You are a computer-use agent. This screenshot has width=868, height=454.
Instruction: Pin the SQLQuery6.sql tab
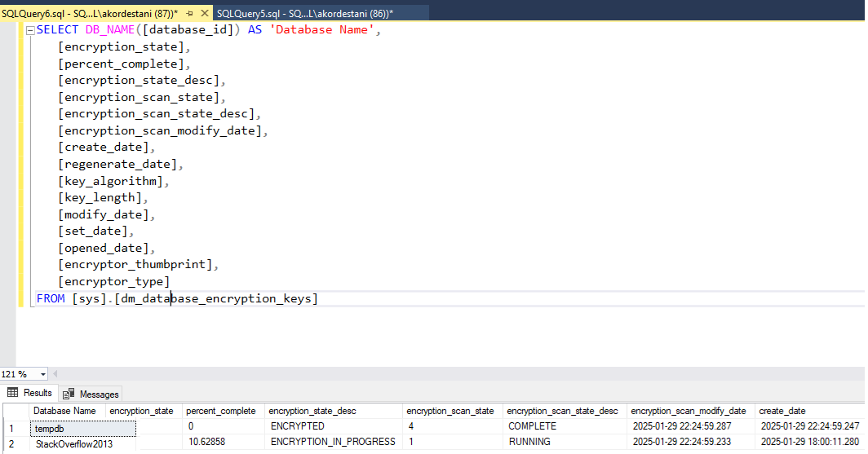[190, 13]
